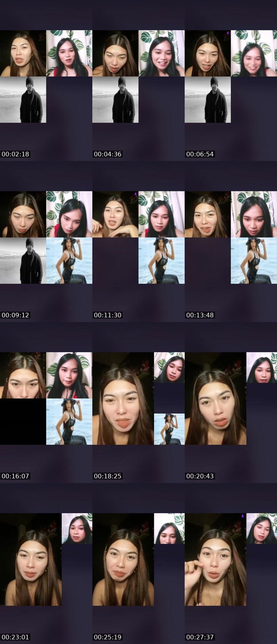Click leaf-curtain video tile in 00:11:30 frame

point(162,214)
